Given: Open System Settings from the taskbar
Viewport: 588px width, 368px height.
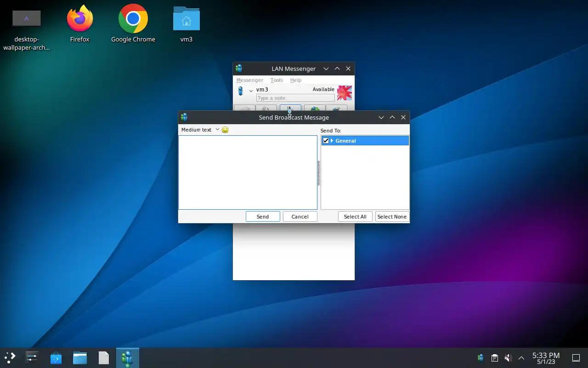Looking at the screenshot, I should 32,357.
